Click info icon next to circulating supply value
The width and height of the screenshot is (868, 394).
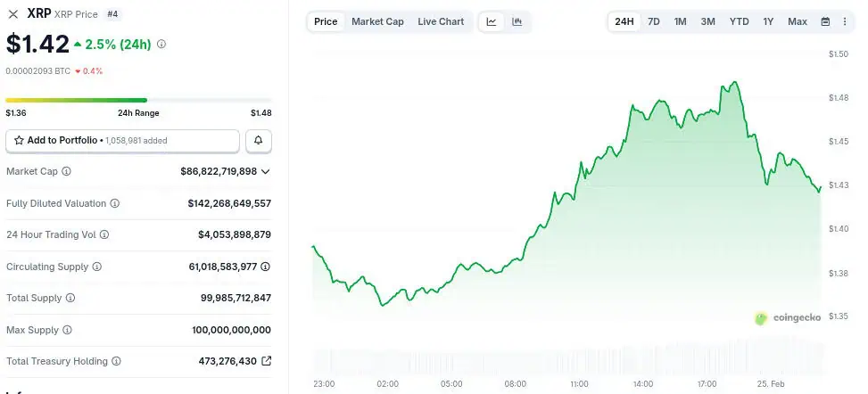(x=265, y=267)
